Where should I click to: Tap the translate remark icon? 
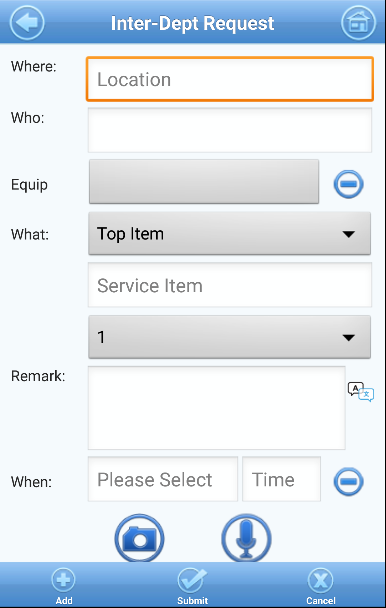(361, 392)
